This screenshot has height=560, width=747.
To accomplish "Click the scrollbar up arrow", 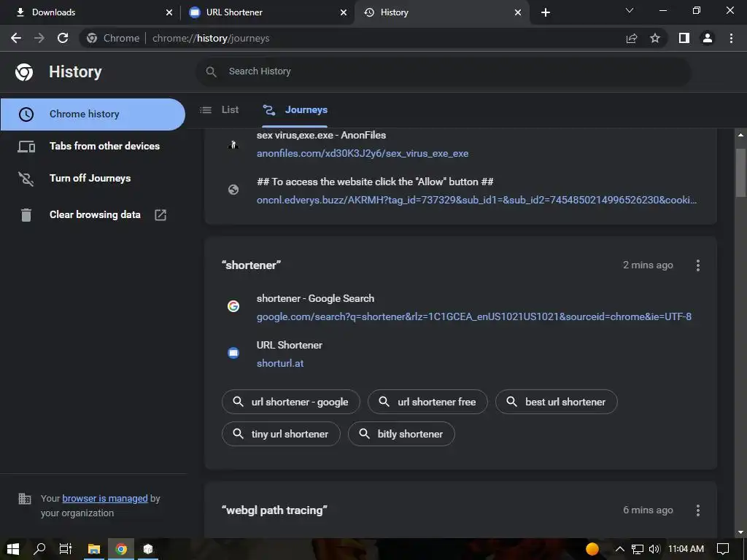I will (x=740, y=135).
